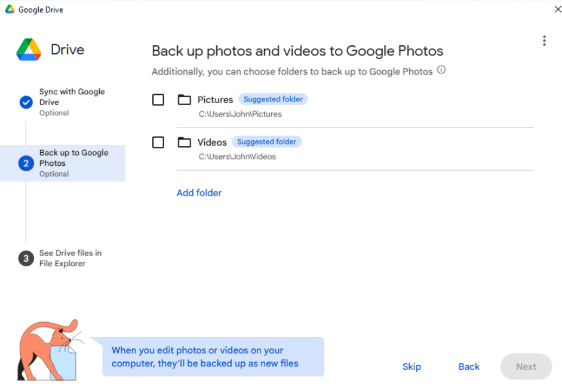Screen dimensions: 562x392
Task: Click the Next button
Action: pyautogui.click(x=526, y=367)
